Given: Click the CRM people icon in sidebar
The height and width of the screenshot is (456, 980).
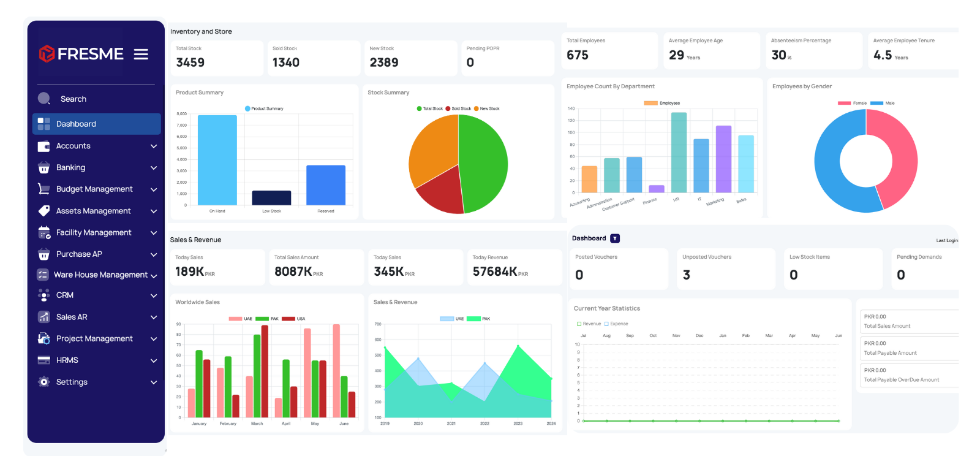Looking at the screenshot, I should (x=44, y=295).
